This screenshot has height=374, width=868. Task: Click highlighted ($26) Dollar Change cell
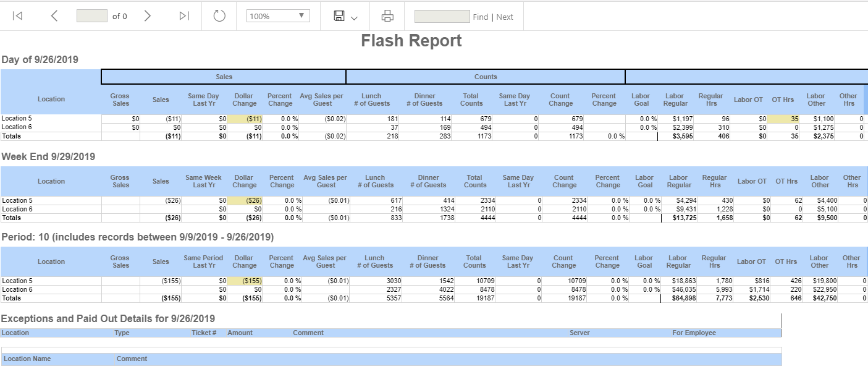[245, 200]
